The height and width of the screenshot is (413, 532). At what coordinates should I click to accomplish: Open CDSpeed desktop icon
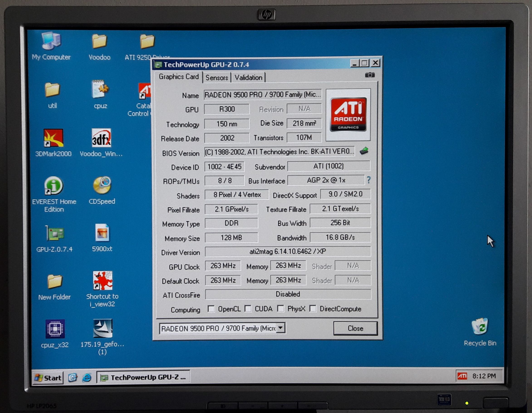point(102,185)
